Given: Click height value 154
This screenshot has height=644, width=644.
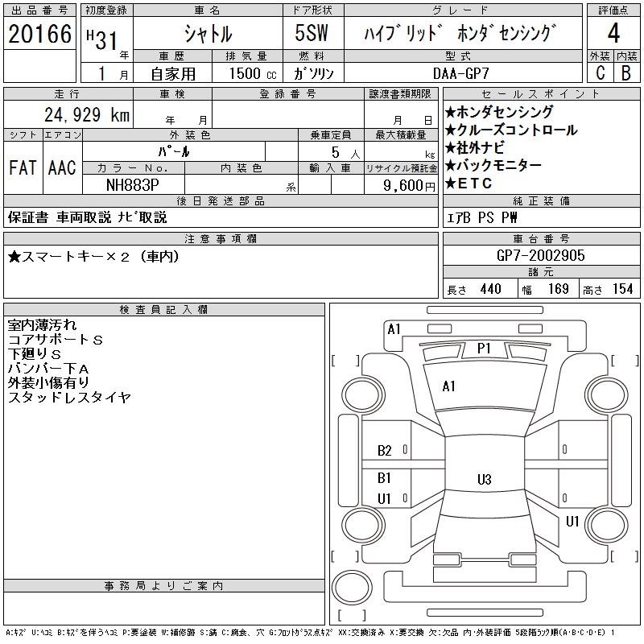Looking at the screenshot, I should [622, 289].
